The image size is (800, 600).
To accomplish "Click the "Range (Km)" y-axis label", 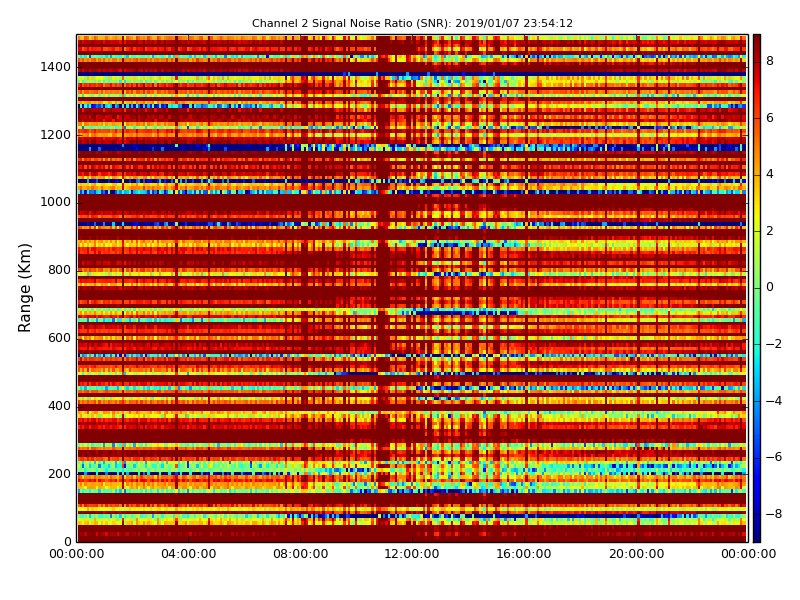I will 24,288.
